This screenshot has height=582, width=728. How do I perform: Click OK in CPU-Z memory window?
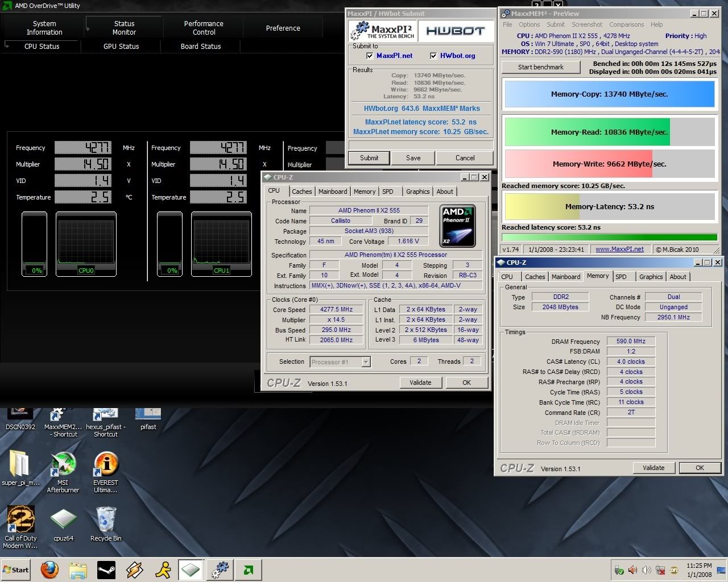(x=700, y=468)
